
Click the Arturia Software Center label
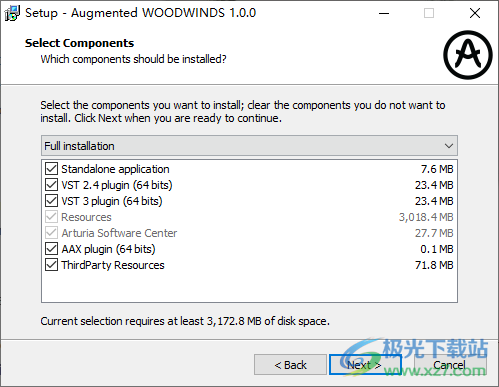(x=119, y=233)
